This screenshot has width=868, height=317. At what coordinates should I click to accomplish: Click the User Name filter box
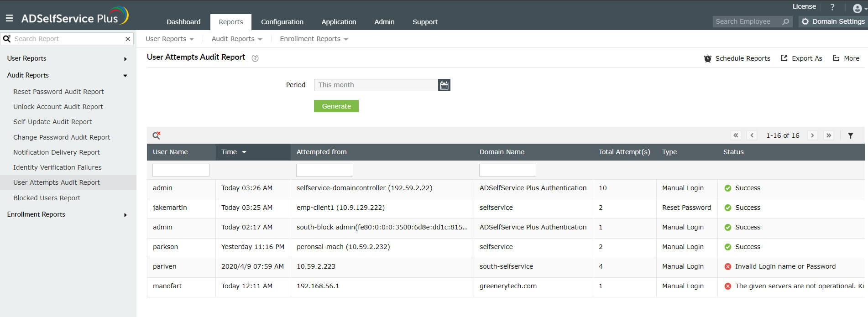pyautogui.click(x=181, y=170)
